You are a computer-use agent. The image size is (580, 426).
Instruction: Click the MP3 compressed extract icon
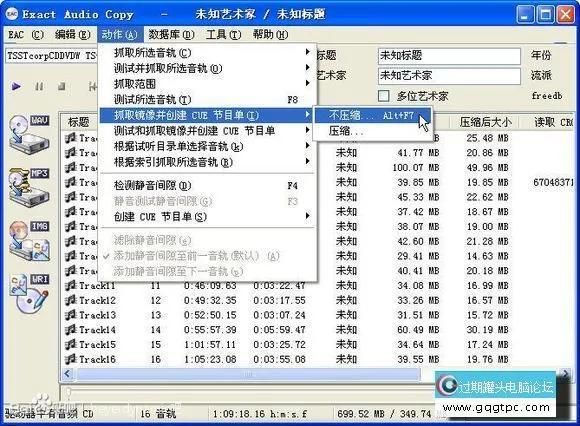[x=29, y=187]
